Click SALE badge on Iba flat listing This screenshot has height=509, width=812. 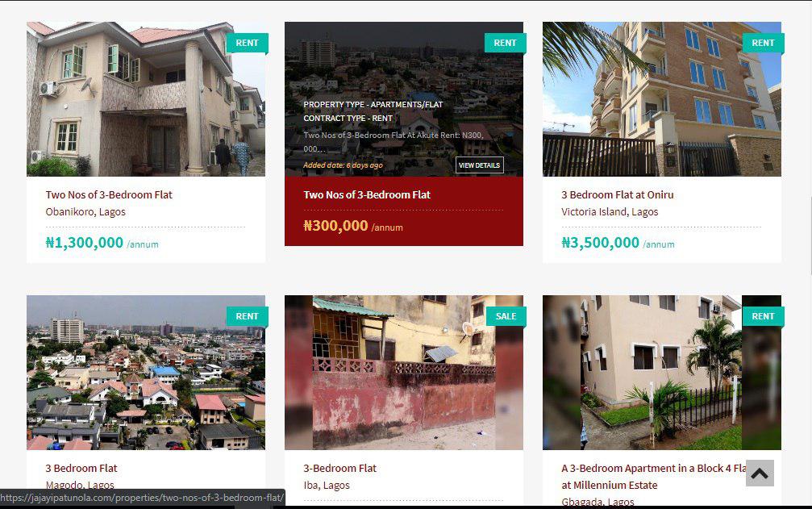(506, 316)
